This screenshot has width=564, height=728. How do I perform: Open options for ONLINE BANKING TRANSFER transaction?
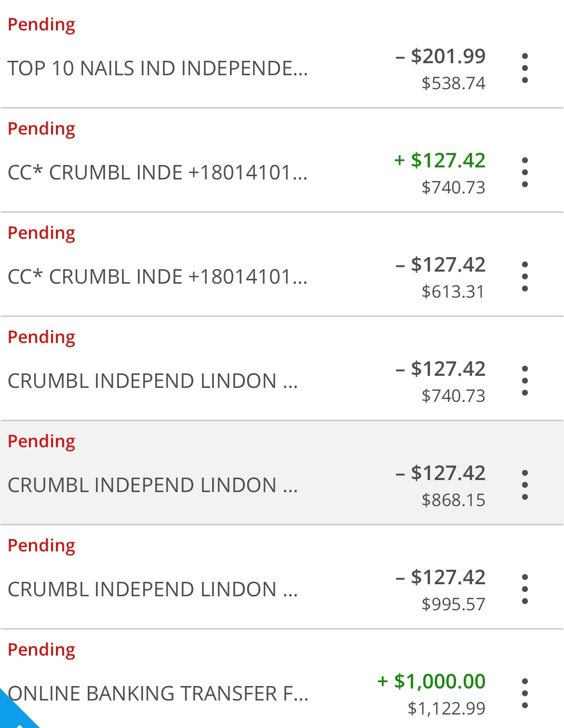[525, 693]
